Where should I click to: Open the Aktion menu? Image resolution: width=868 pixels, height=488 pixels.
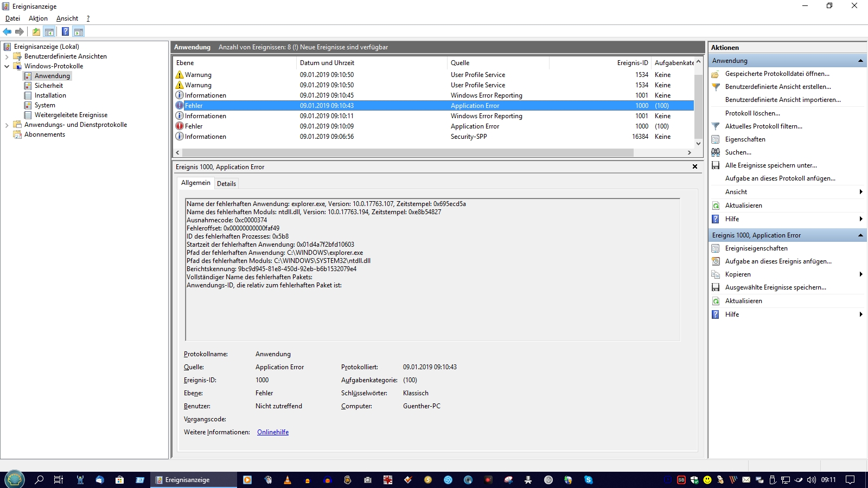38,18
